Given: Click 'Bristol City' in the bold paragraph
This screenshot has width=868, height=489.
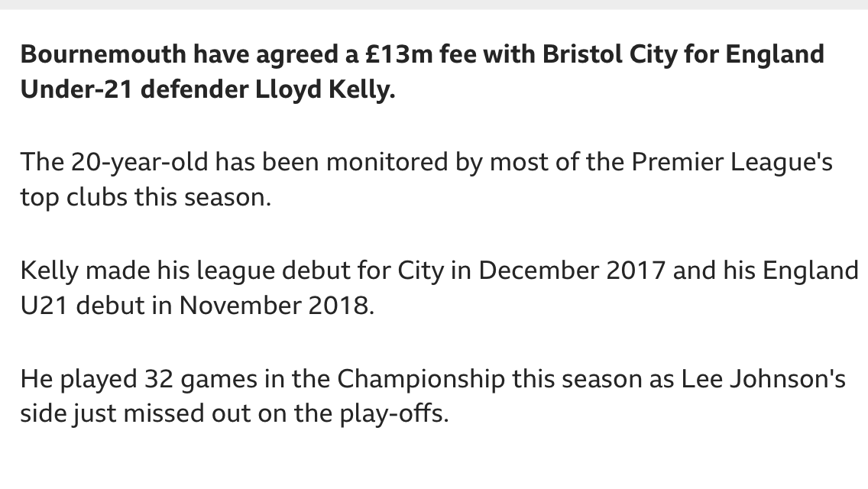Looking at the screenshot, I should [x=610, y=55].
